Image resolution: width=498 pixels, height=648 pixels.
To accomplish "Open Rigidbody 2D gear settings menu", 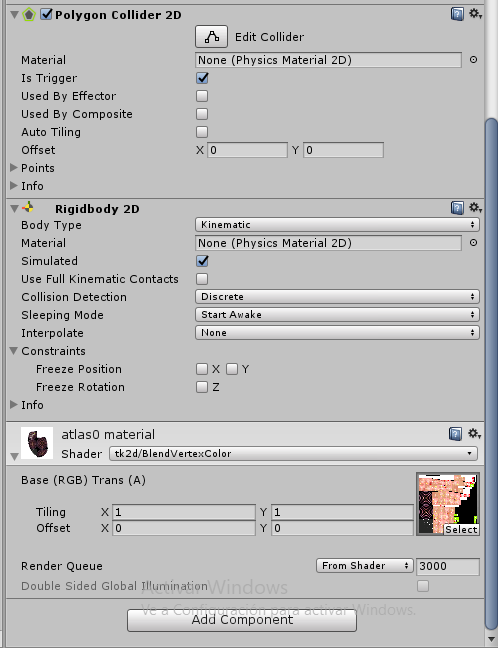I will (x=475, y=207).
